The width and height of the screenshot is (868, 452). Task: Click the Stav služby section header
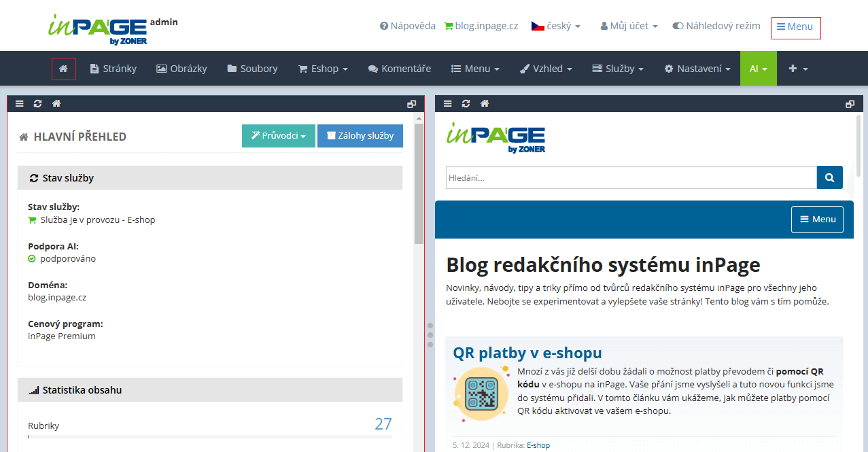point(210,178)
